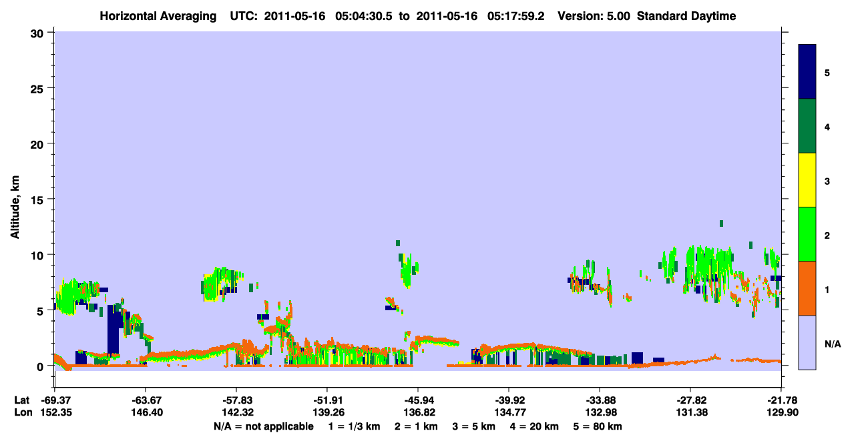This screenshot has height=445, width=868.
Task: Click the 'Standard Daytime' text
Action: click(x=686, y=16)
